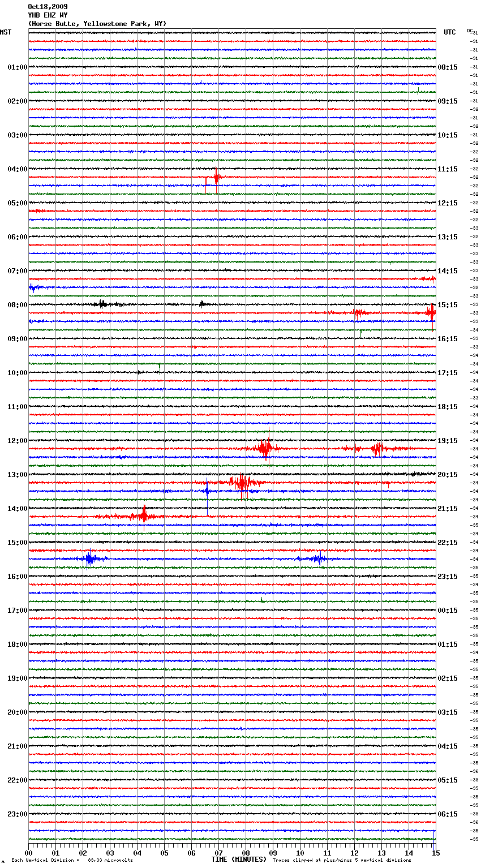Click minute 03 tick label on axis
The image size is (481, 868).
pos(110,853)
